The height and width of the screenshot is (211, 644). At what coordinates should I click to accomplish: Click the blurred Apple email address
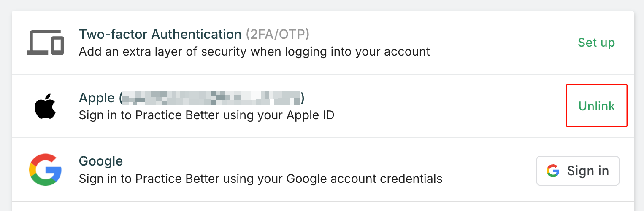[x=211, y=98]
